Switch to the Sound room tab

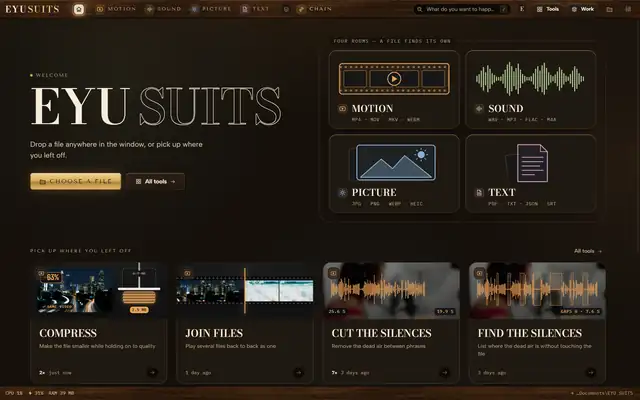click(163, 9)
